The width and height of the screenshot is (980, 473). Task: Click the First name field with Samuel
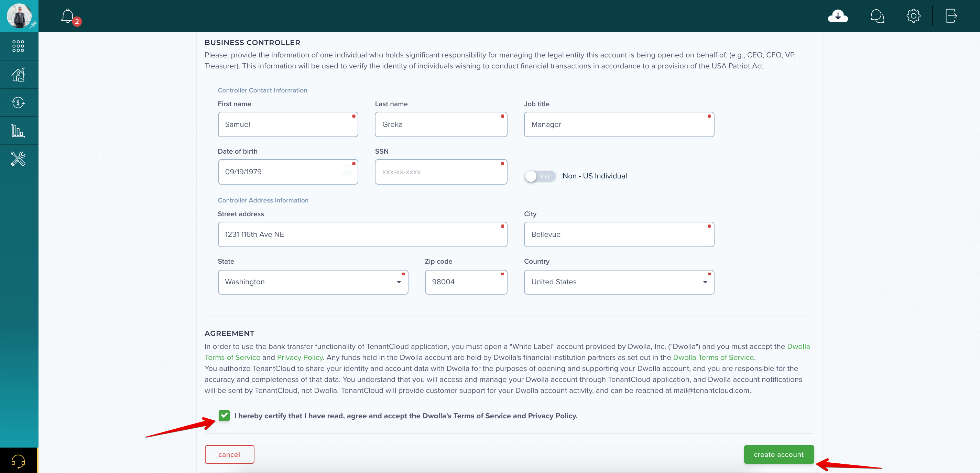287,124
